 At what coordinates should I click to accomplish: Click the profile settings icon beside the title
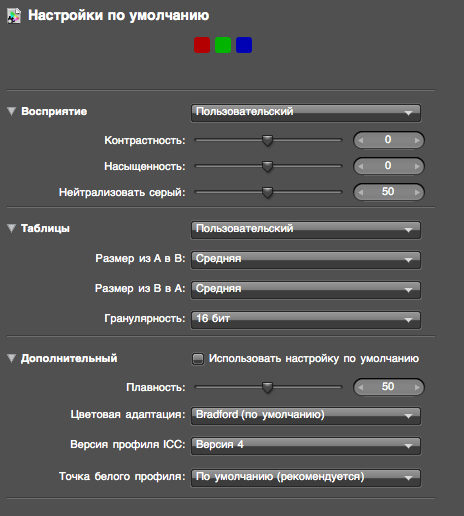14,16
